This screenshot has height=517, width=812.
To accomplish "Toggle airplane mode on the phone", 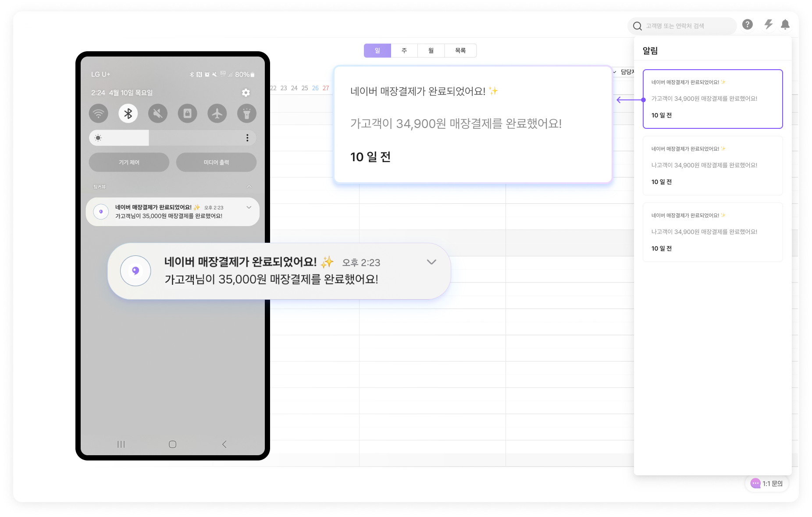I will tap(217, 113).
